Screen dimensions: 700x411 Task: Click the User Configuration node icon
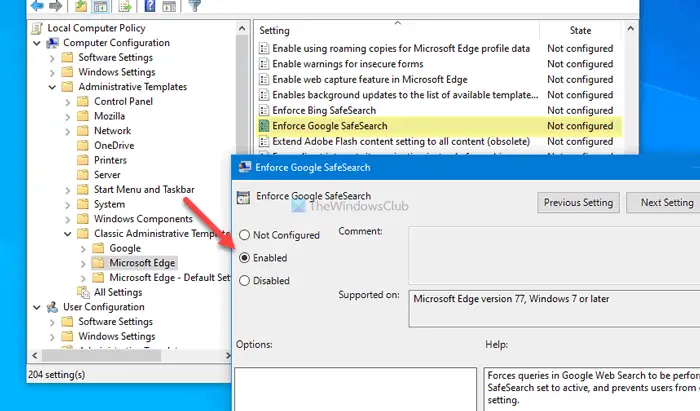pos(53,307)
